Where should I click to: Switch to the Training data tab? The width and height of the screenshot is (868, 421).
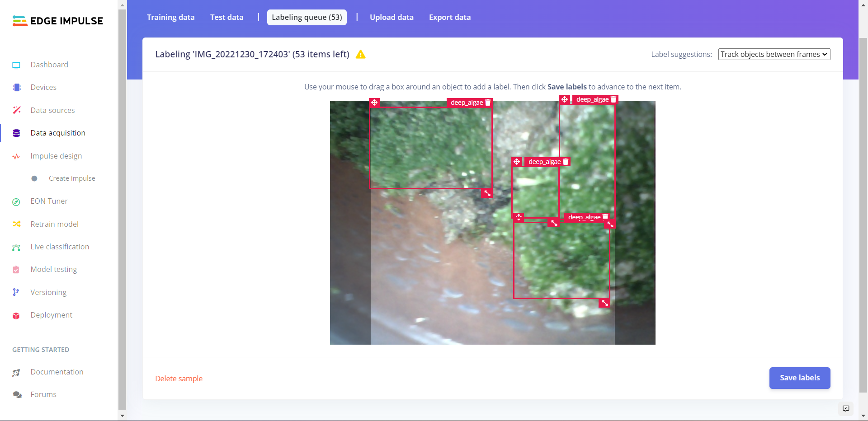click(170, 17)
